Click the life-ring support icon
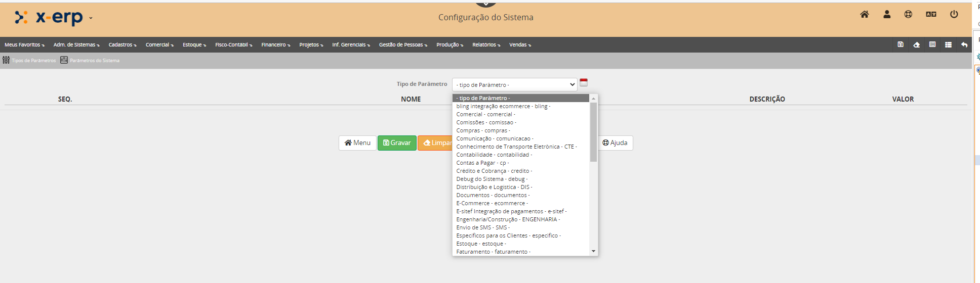This screenshot has height=283, width=980. coord(909,15)
